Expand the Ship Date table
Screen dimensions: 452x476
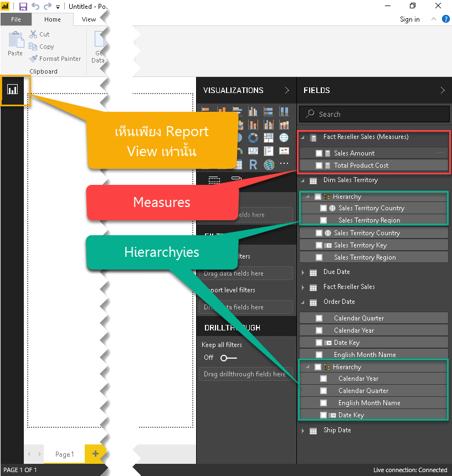pyautogui.click(x=302, y=430)
